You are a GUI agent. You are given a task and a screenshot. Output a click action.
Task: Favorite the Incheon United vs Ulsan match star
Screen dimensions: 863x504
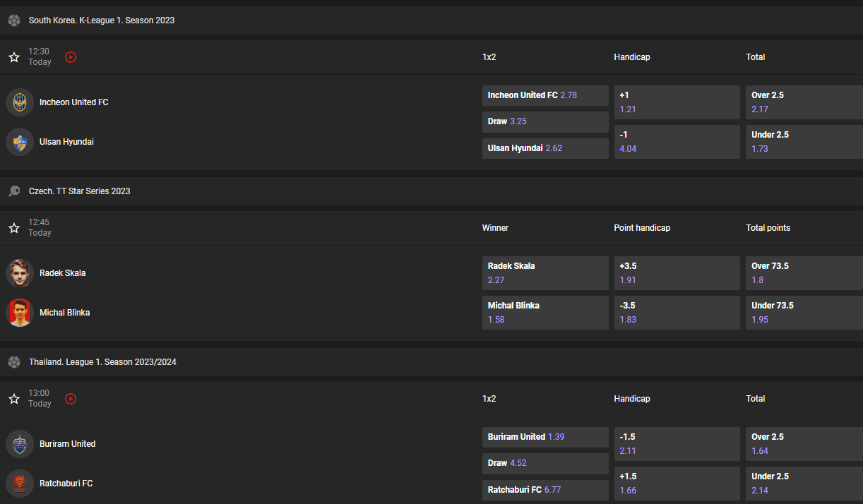pos(14,57)
